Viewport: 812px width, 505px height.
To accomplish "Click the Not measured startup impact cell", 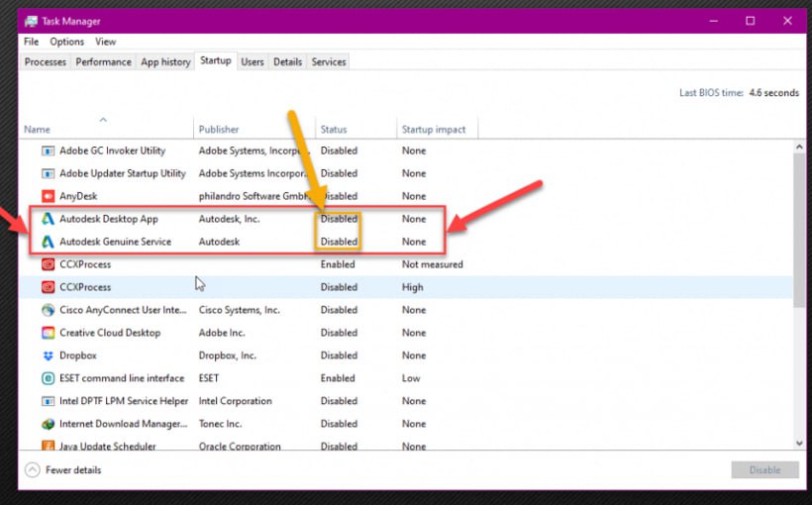I will click(x=433, y=264).
